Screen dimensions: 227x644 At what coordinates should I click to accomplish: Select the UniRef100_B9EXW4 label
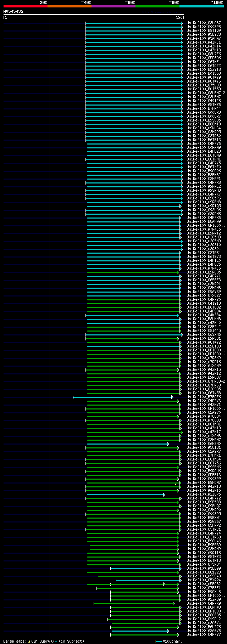(x=204, y=518)
